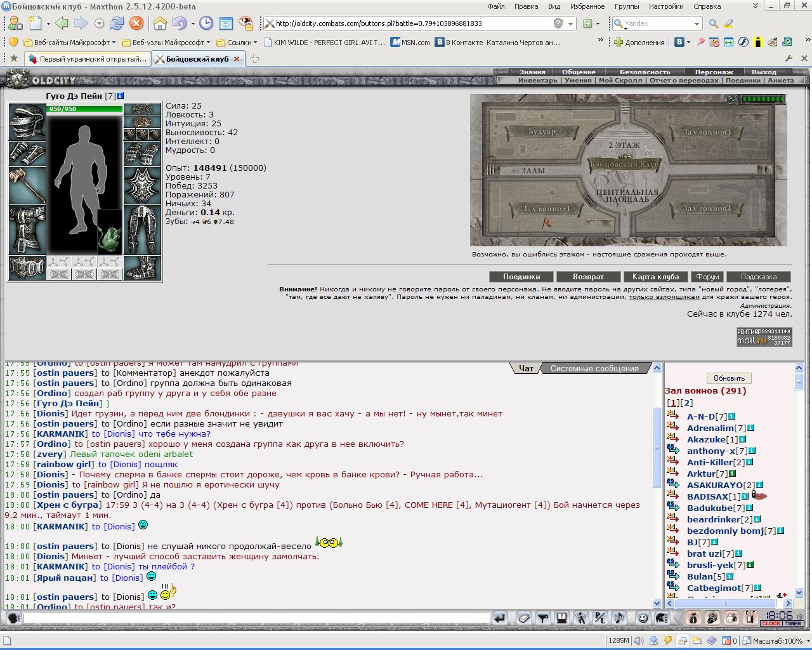Viewport: 812px width, 650px height.
Task: Click the spiked shield equipment slot
Action: [x=142, y=185]
